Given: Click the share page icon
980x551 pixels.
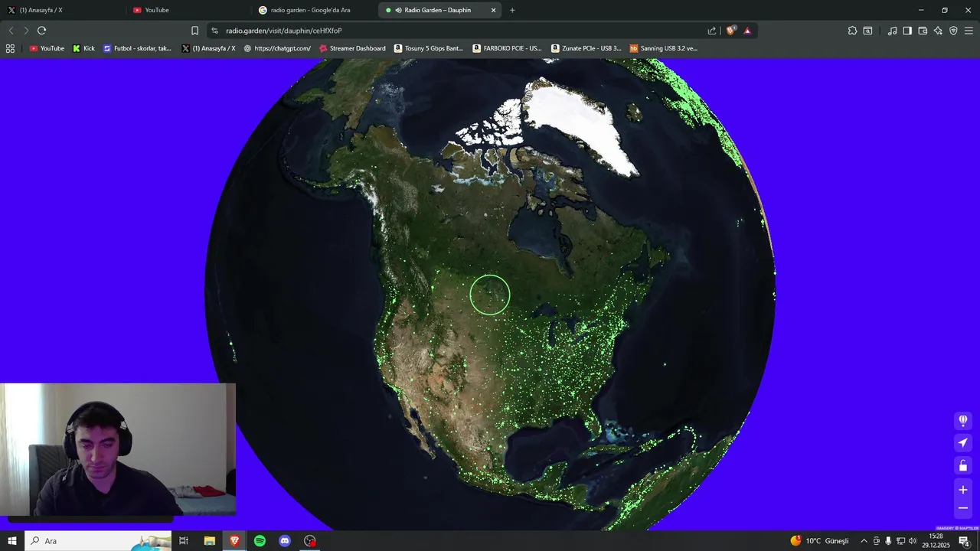Looking at the screenshot, I should coord(712,31).
